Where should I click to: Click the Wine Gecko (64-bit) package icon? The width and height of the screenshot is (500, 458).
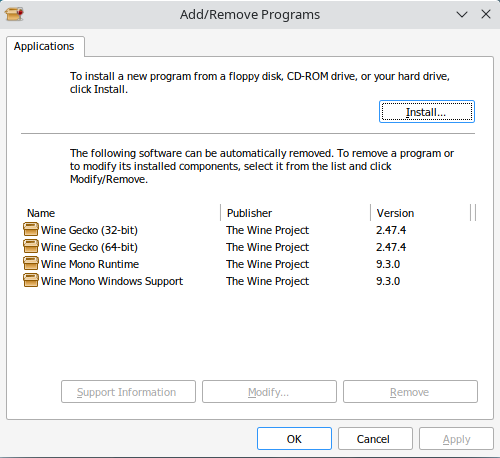31,246
